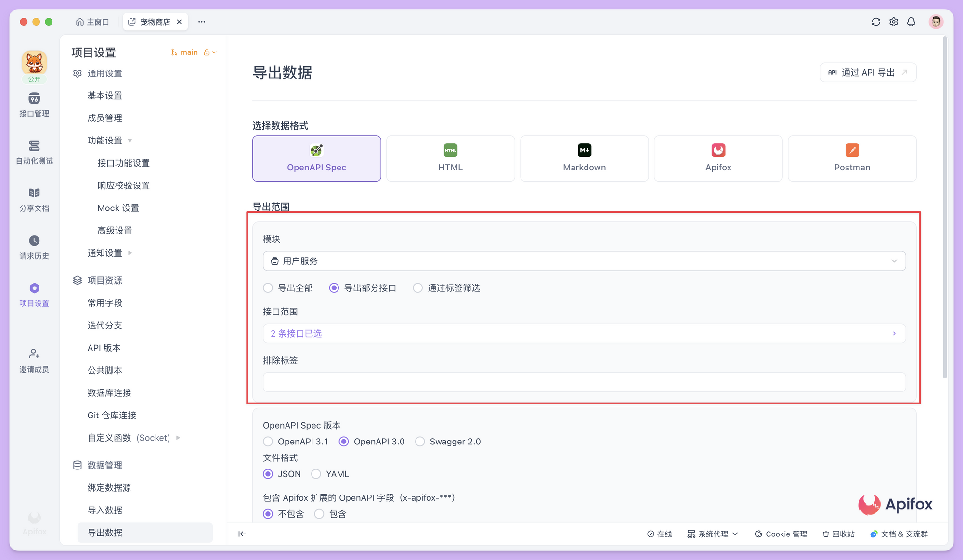Select OpenAPI 3.1 version
The height and width of the screenshot is (560, 963).
pos(268,441)
